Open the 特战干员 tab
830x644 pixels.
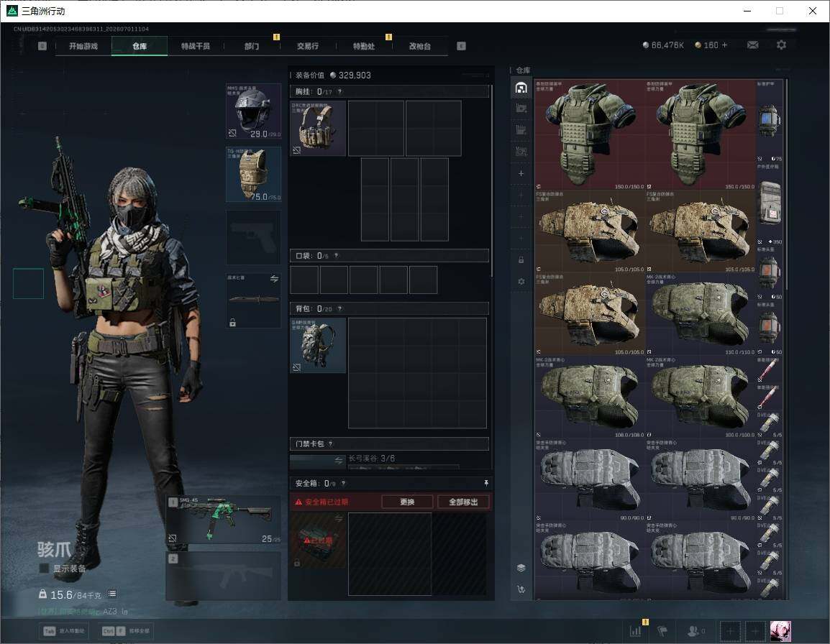coord(196,46)
